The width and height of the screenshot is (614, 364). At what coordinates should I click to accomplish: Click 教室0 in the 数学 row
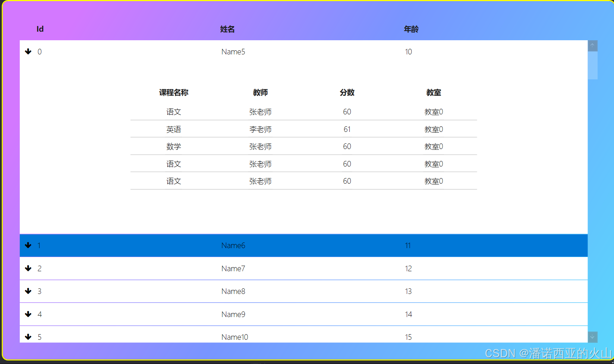(x=434, y=146)
